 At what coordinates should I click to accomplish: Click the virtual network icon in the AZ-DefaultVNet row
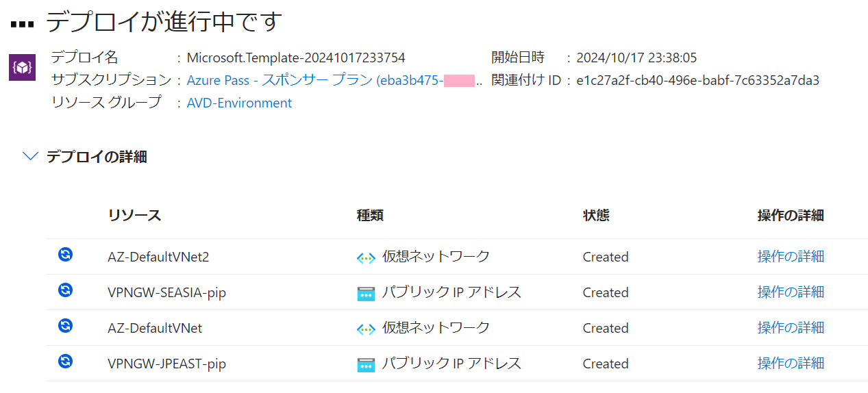[x=366, y=329]
